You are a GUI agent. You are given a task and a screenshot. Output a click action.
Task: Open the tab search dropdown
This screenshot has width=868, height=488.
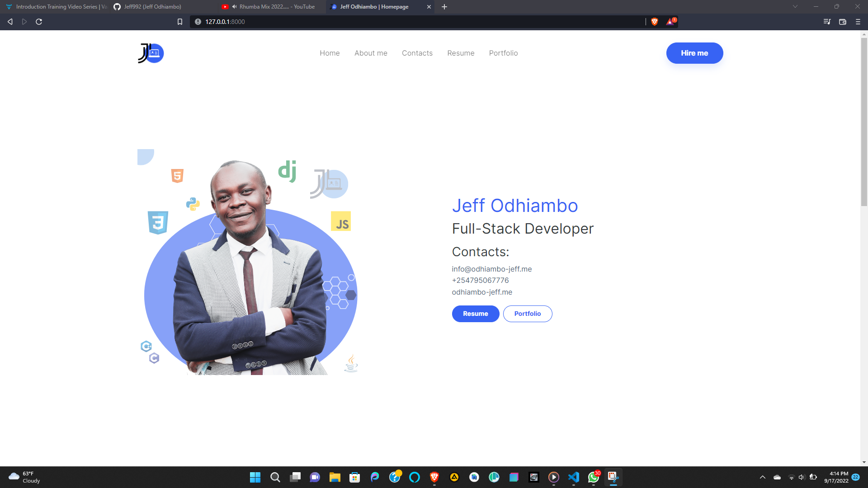(x=795, y=6)
